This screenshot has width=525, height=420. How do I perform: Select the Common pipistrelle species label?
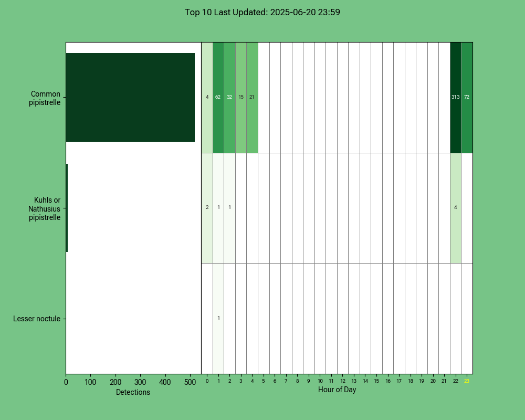pos(45,98)
